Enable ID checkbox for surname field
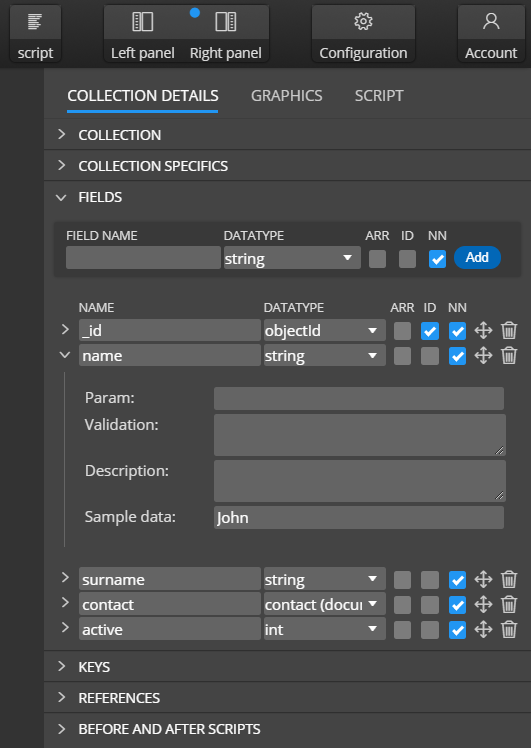 pyautogui.click(x=430, y=580)
